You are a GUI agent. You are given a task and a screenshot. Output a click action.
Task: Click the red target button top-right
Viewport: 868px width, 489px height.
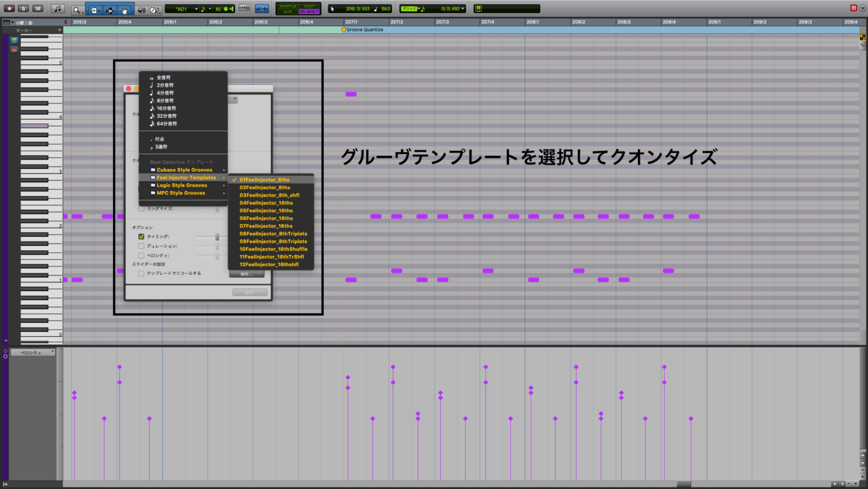[x=854, y=7]
